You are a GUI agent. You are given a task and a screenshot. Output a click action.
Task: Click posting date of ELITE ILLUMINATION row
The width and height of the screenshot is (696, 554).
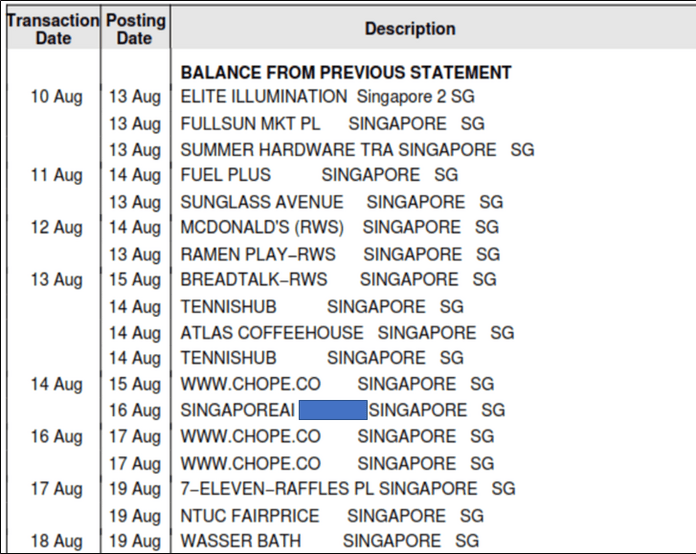pos(135,96)
